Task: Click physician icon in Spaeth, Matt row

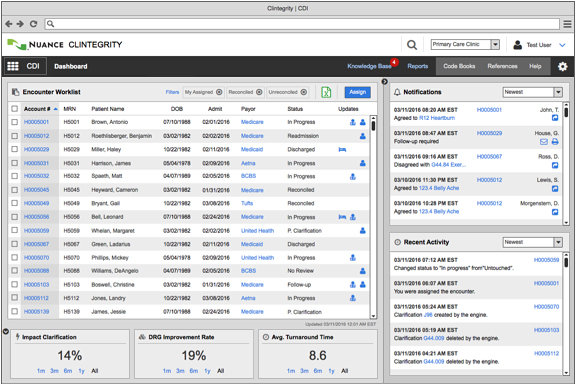Action: point(353,177)
